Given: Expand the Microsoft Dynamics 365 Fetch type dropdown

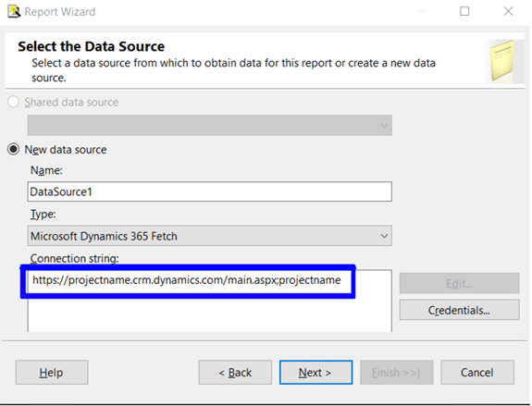Looking at the screenshot, I should tap(210, 236).
